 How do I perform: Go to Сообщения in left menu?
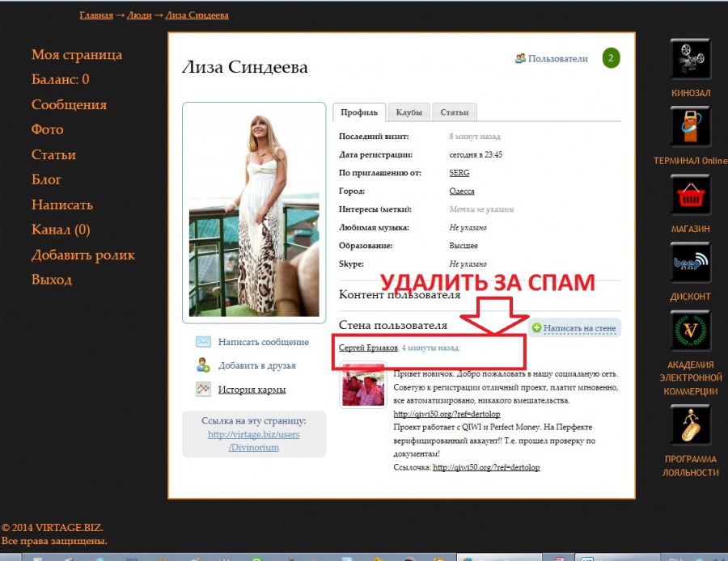click(69, 104)
